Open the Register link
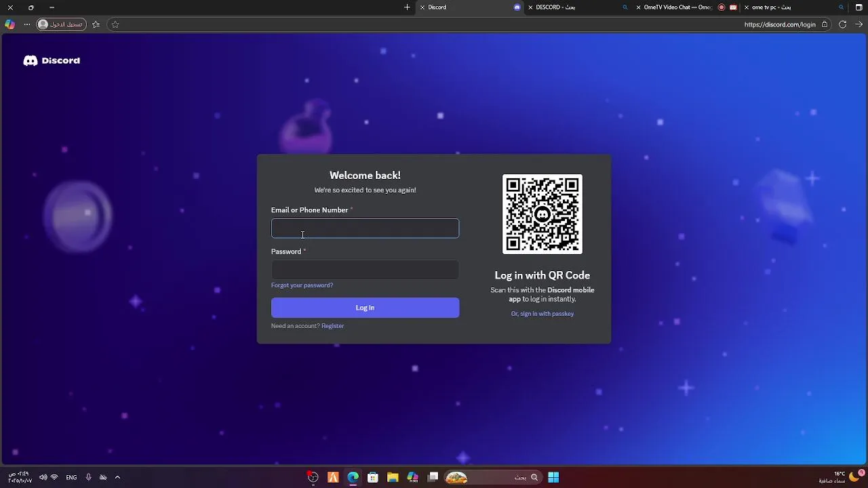 coord(332,326)
